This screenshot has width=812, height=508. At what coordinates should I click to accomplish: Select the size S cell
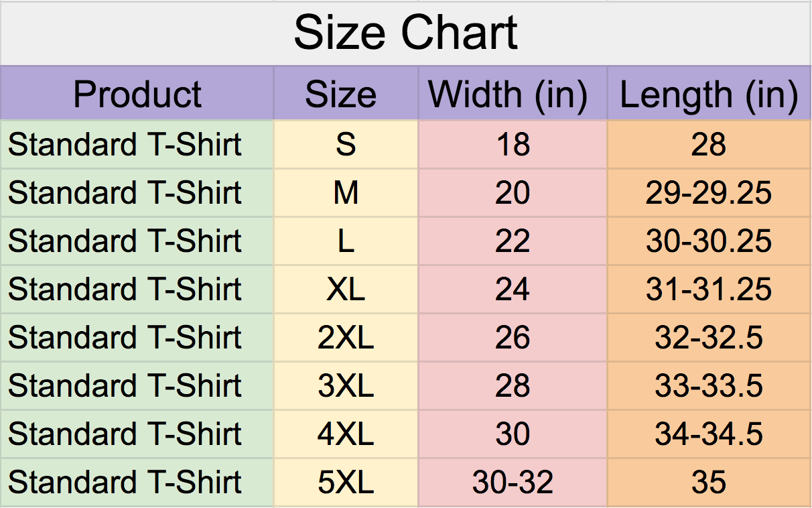point(346,145)
